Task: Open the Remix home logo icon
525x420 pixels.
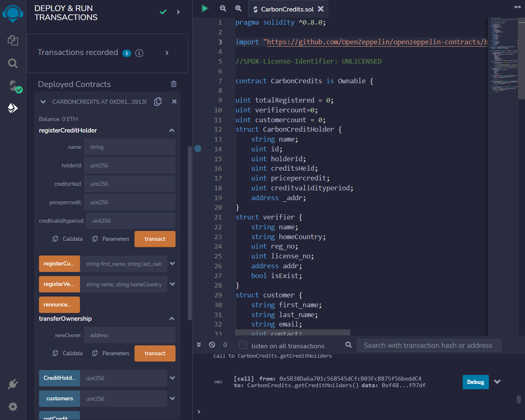Action: (13, 13)
